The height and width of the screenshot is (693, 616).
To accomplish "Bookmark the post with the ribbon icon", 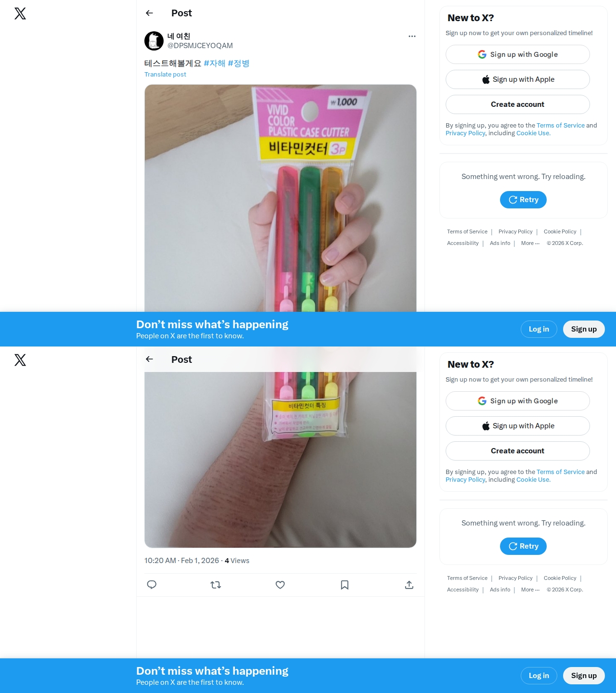I will tap(345, 585).
